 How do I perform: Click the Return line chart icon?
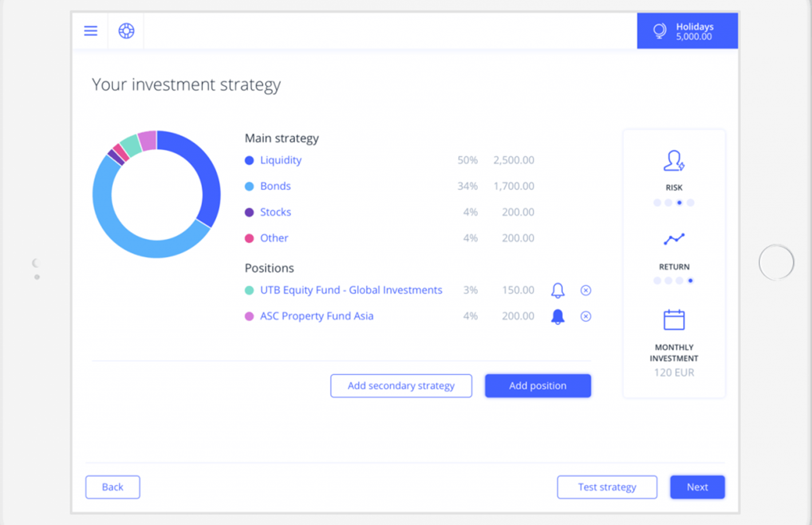coord(674,239)
